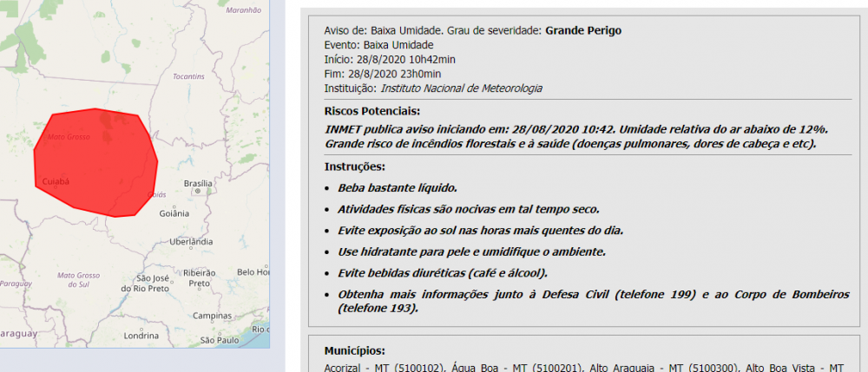Click Cuiabá city label on the map
Viewport: 868px width, 372px height.
click(56, 182)
